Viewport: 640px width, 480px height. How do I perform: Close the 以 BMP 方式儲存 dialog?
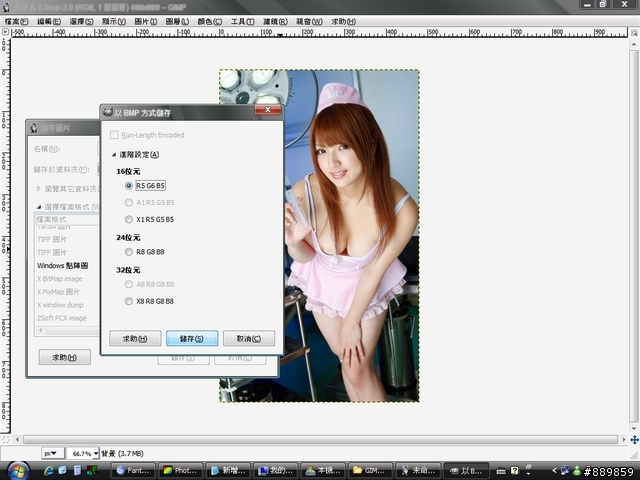[268, 109]
